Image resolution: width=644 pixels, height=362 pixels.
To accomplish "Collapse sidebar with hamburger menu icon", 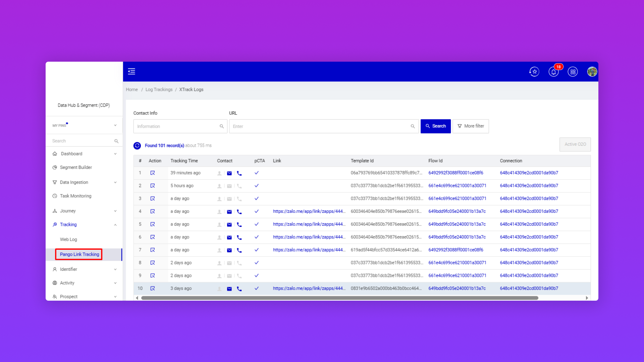I will click(131, 71).
